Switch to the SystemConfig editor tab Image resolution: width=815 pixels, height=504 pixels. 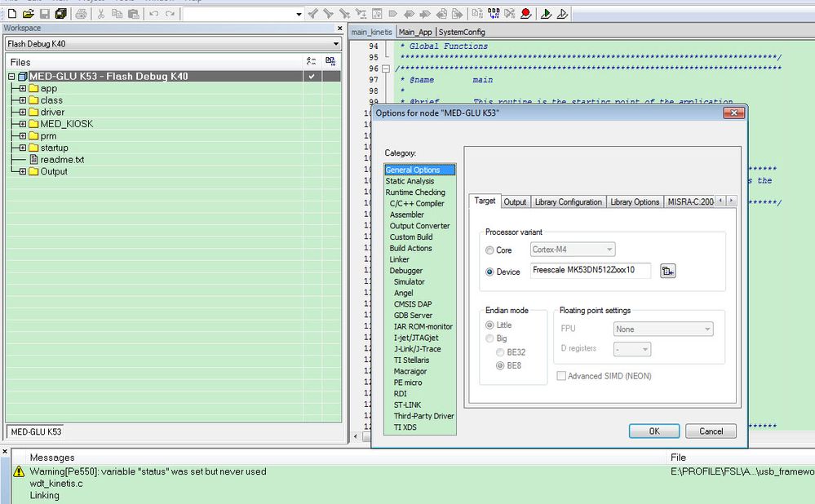(462, 32)
